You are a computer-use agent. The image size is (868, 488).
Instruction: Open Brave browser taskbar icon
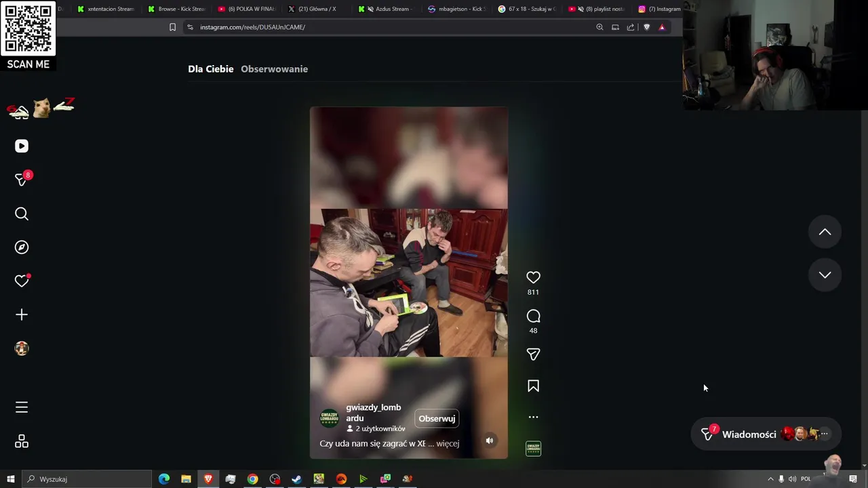[x=208, y=479]
